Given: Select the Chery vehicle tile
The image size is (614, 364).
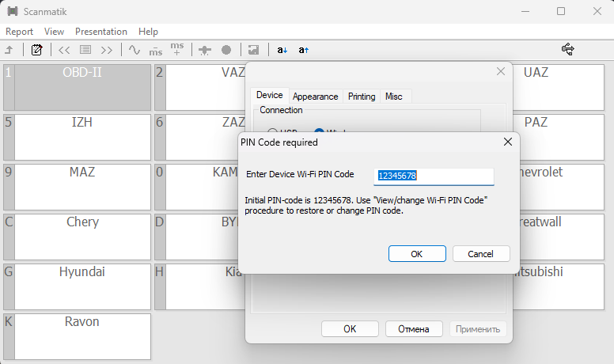Looking at the screenshot, I should point(82,236).
